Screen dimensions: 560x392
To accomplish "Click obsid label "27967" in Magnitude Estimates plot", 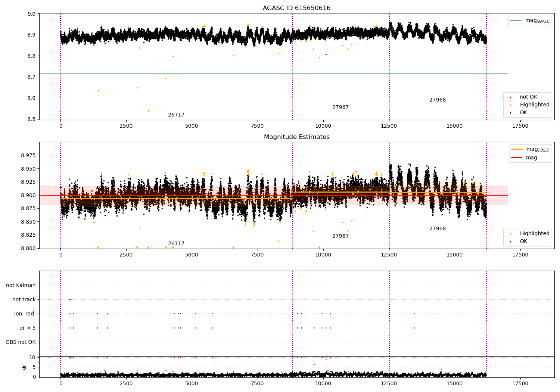I will pos(340,236).
